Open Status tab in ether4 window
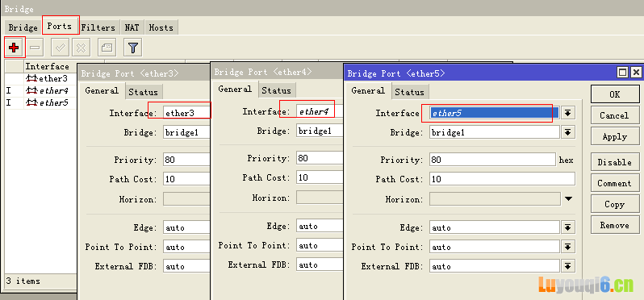Screen dimensions: 644x300 277,90
